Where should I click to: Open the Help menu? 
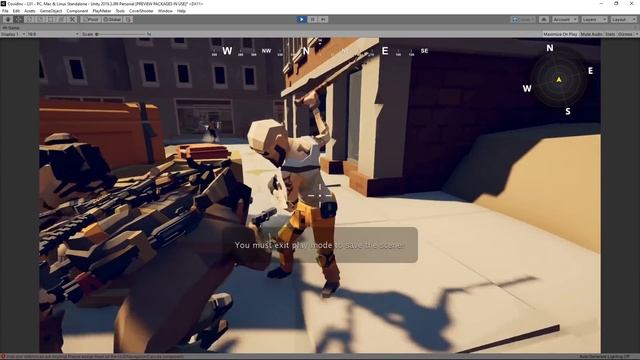click(x=181, y=11)
